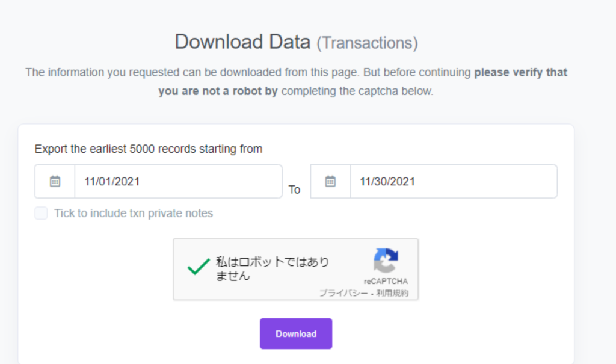616x364 pixels.
Task: Click the reCAPTCHA arrows logo
Action: [x=386, y=261]
